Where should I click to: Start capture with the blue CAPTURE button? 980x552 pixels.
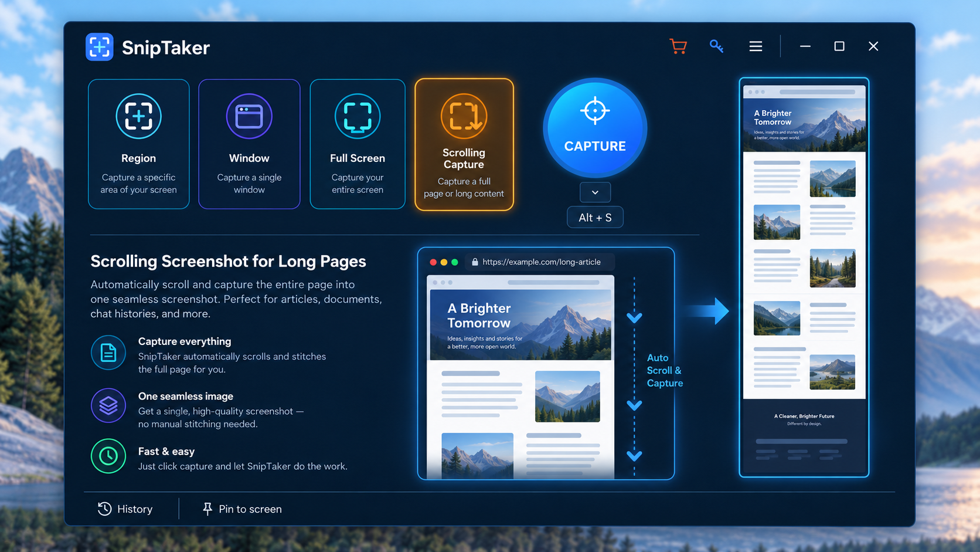tap(595, 128)
